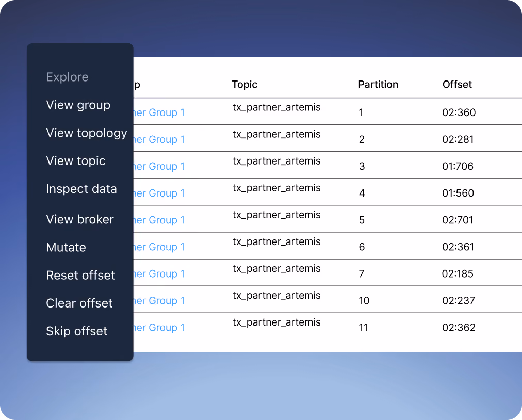Open the Group 1 link in partition 1 row

tap(159, 112)
